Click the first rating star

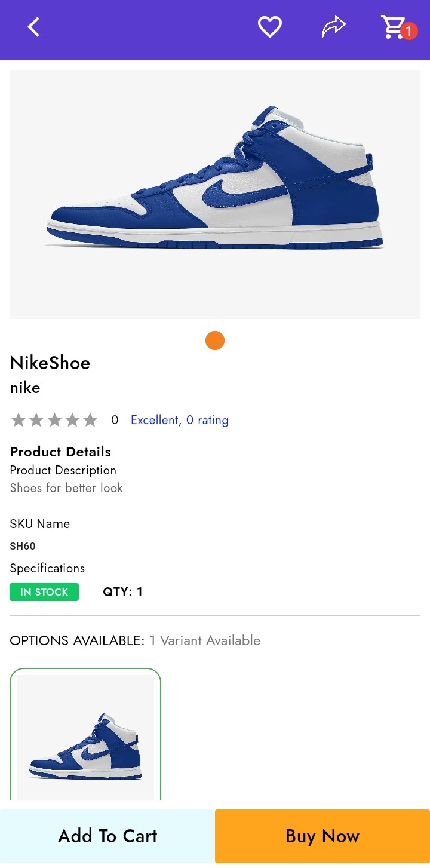(x=19, y=420)
